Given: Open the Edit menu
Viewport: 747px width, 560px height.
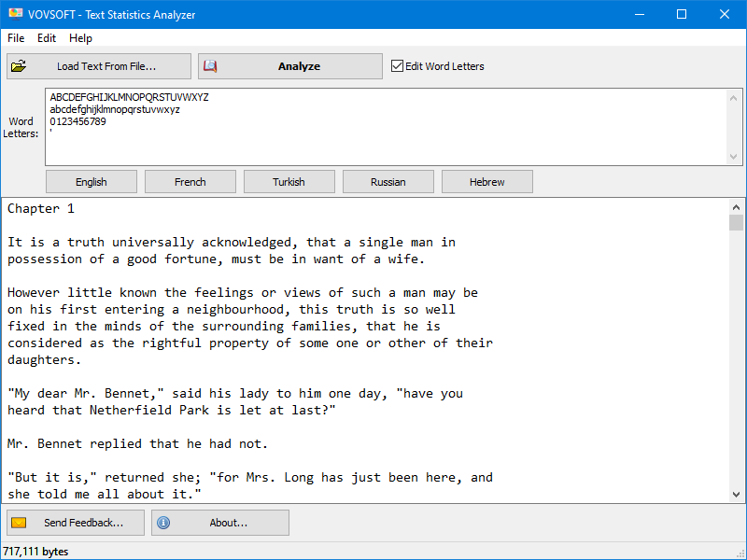Looking at the screenshot, I should (47, 38).
